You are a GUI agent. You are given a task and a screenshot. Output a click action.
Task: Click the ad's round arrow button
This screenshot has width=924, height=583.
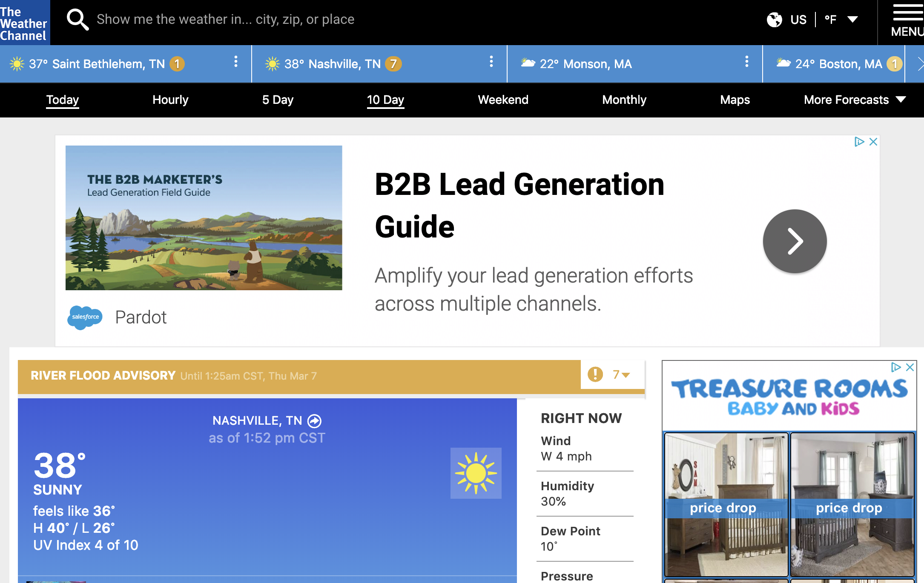tap(795, 241)
